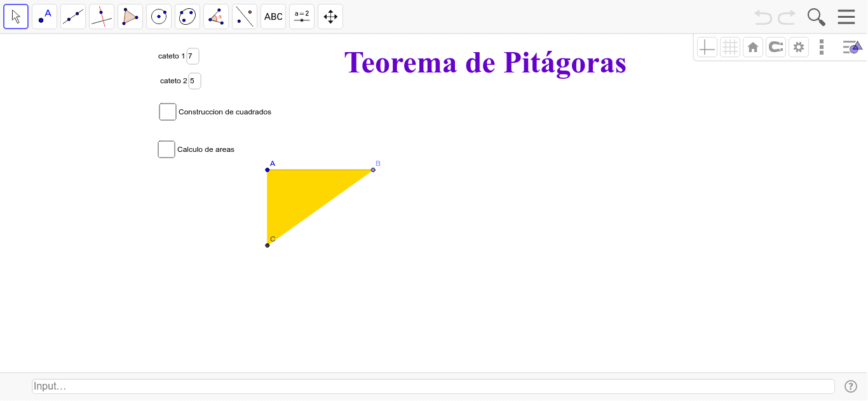Click point C of the triangle
Viewport: 868px width, 401px height.
tap(268, 245)
